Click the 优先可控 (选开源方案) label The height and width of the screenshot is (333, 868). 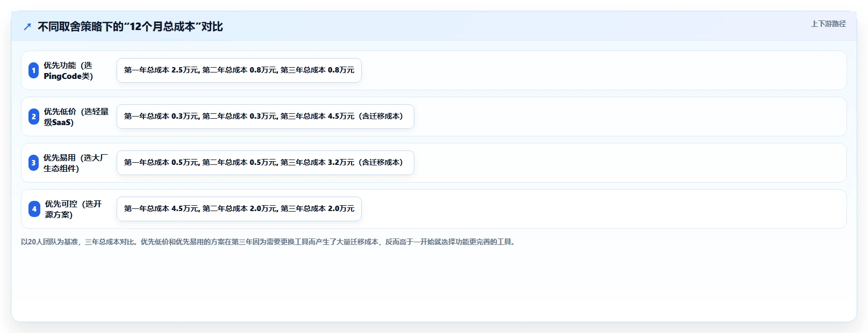73,209
